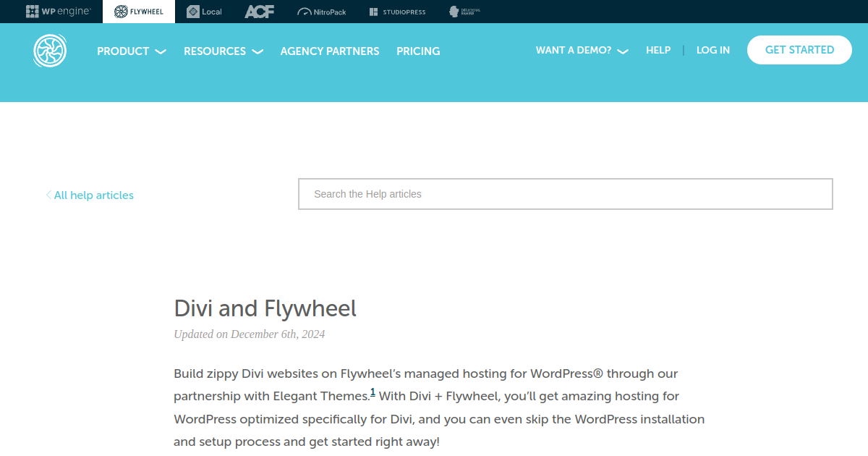Go back to All help articles
868x456 pixels.
[94, 195]
